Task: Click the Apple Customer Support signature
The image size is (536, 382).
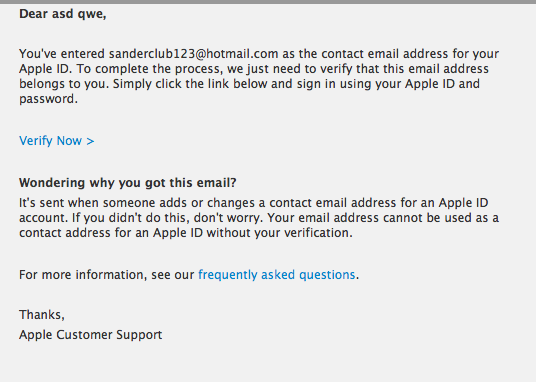Action: point(91,335)
